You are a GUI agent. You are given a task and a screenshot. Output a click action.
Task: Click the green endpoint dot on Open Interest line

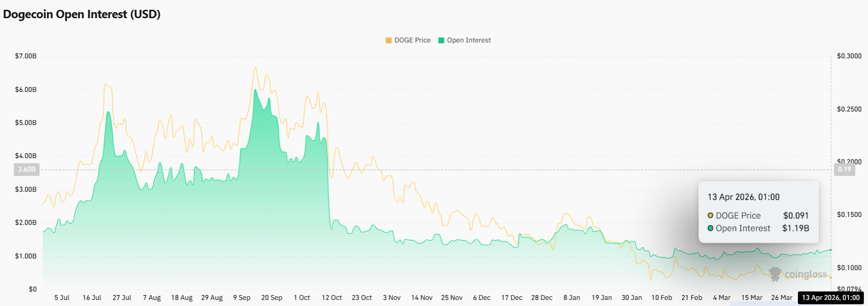tap(831, 250)
